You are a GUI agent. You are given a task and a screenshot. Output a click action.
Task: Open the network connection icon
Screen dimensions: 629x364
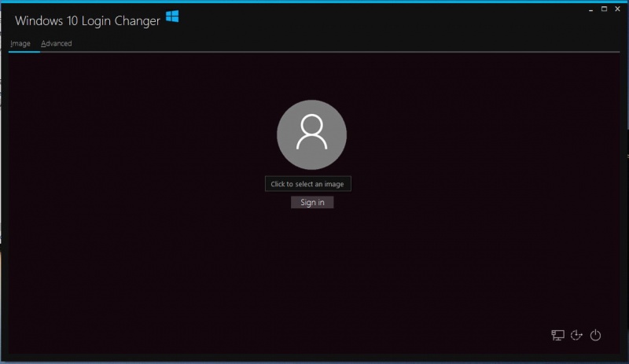click(557, 336)
